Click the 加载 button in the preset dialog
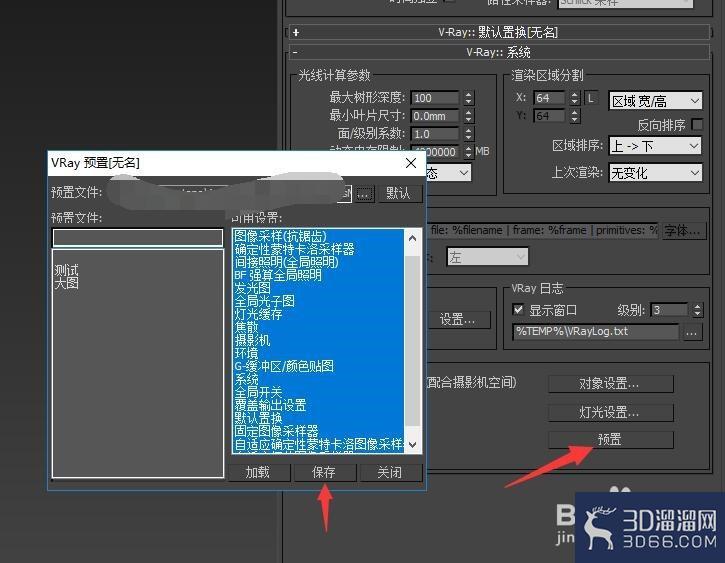The image size is (725, 563). [258, 472]
